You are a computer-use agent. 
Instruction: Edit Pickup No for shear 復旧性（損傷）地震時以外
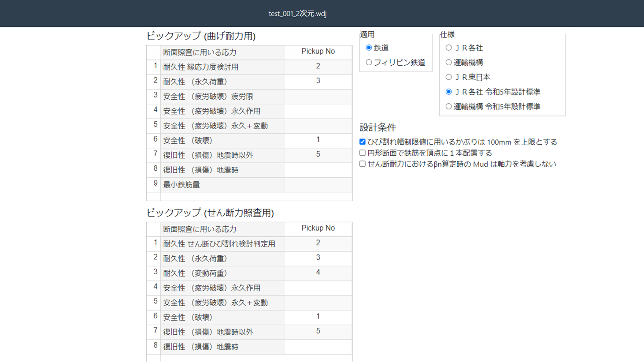coord(318,332)
